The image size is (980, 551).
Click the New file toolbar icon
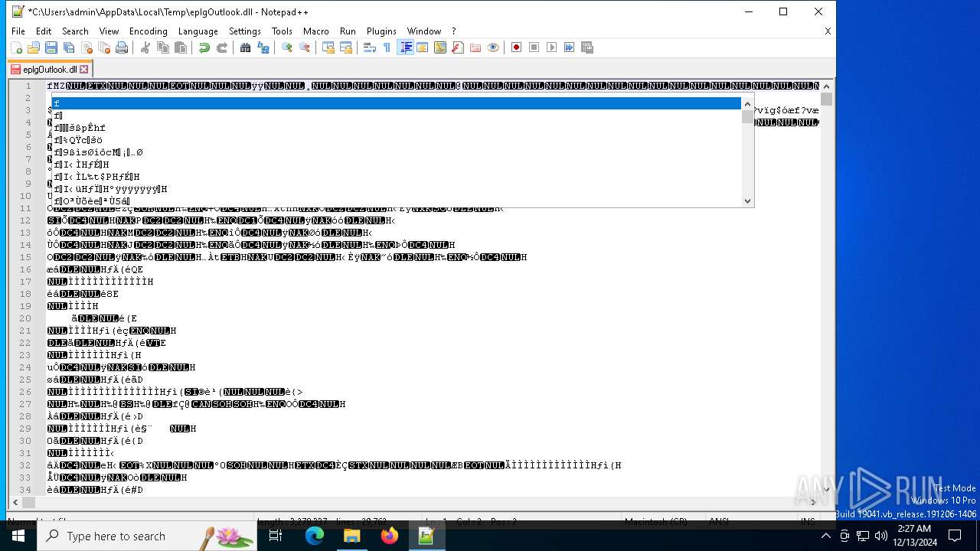[x=16, y=47]
